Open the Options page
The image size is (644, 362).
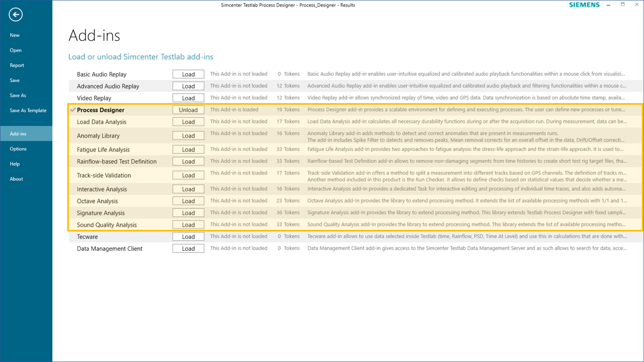click(18, 149)
